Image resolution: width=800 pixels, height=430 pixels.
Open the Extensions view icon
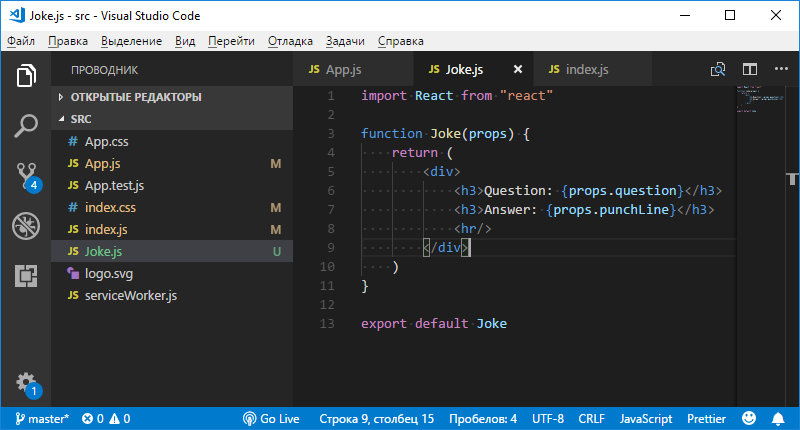tap(26, 276)
